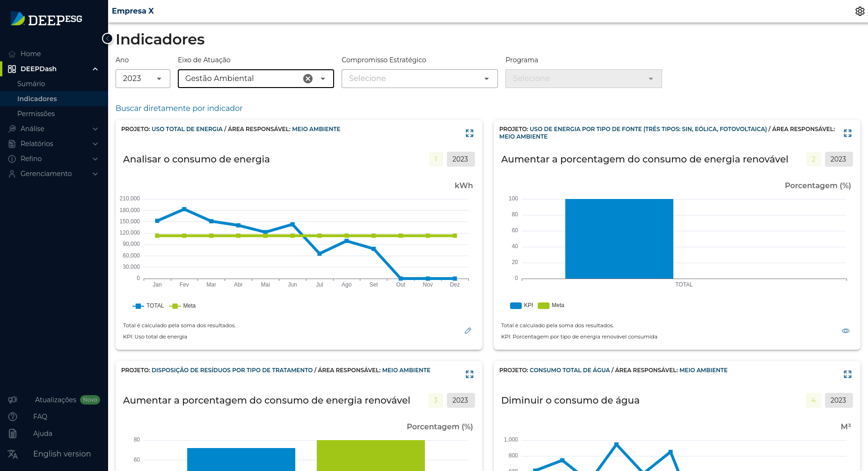
Task: Clear the Gestão Ambiental selection
Action: pyautogui.click(x=308, y=79)
